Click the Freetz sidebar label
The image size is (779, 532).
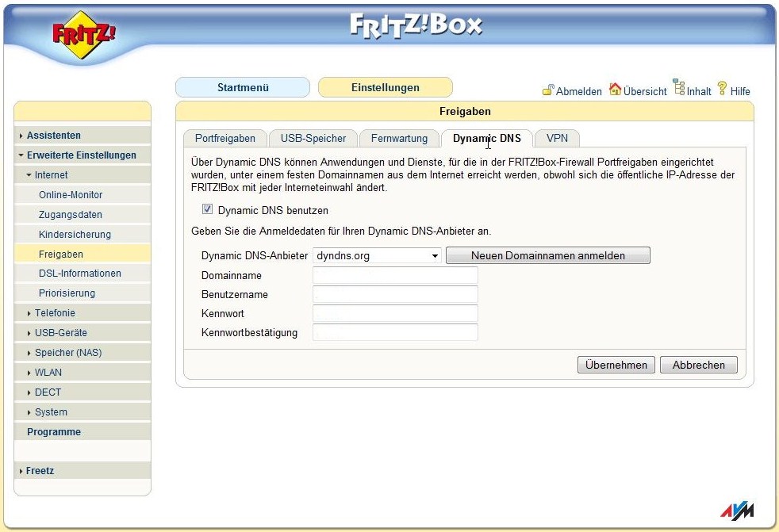click(40, 471)
